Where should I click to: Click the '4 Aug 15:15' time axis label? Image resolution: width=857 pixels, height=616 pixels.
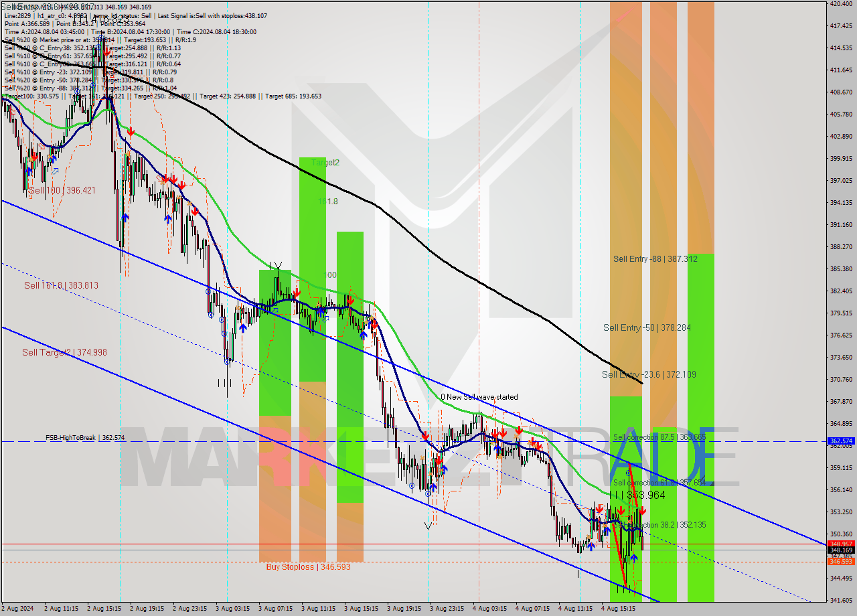pos(618,609)
